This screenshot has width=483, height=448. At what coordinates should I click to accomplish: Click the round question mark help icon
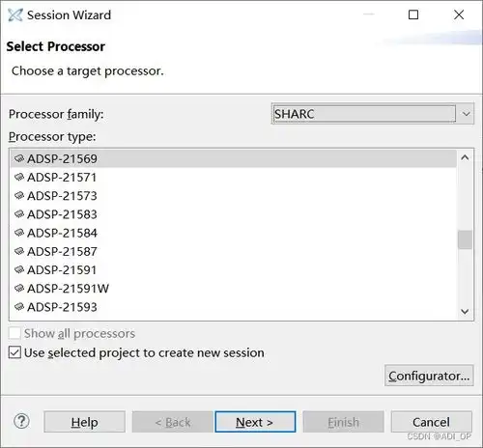tap(21, 421)
